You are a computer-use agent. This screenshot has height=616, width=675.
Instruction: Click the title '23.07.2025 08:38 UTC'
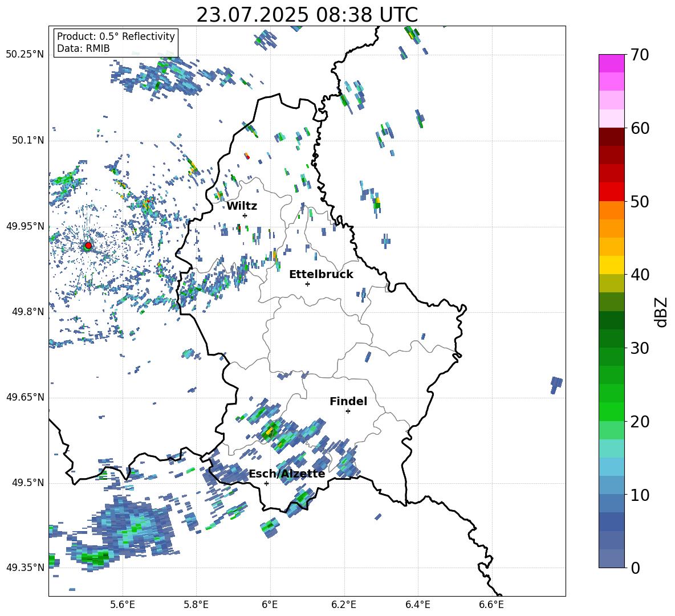coord(307,15)
